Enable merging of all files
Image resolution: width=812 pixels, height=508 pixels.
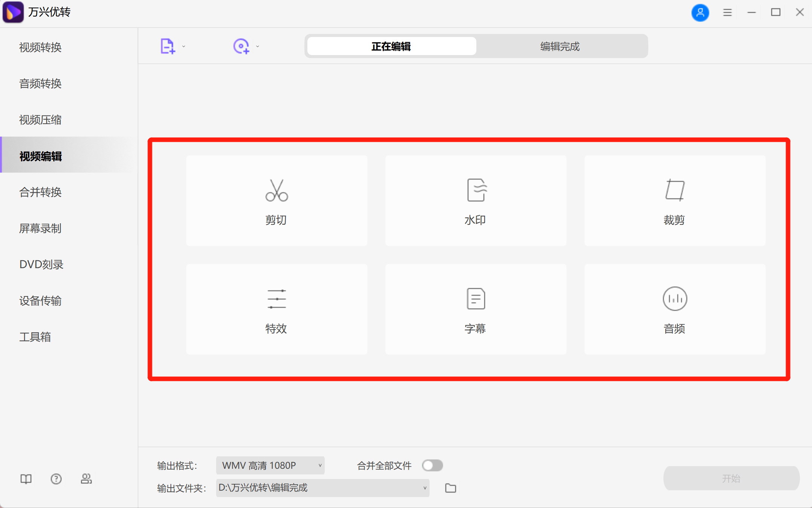(x=432, y=465)
